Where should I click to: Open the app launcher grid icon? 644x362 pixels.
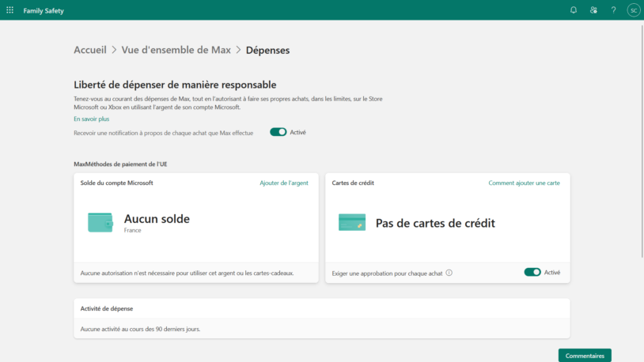[x=9, y=9]
